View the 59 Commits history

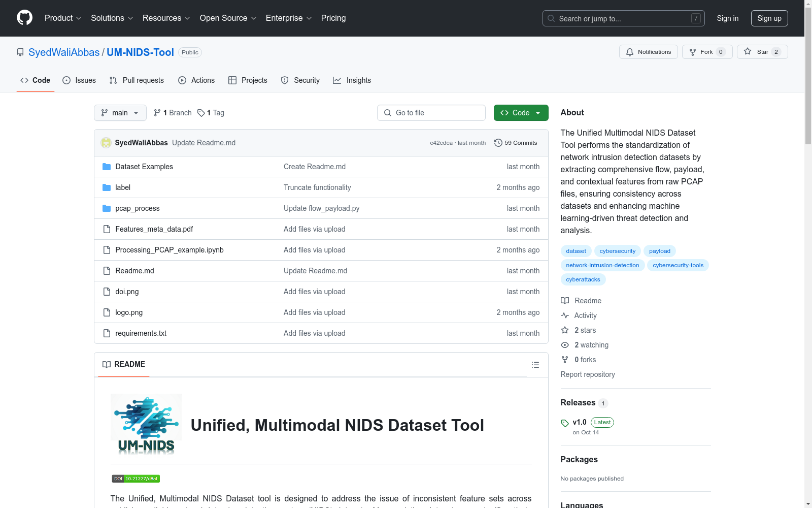516,143
